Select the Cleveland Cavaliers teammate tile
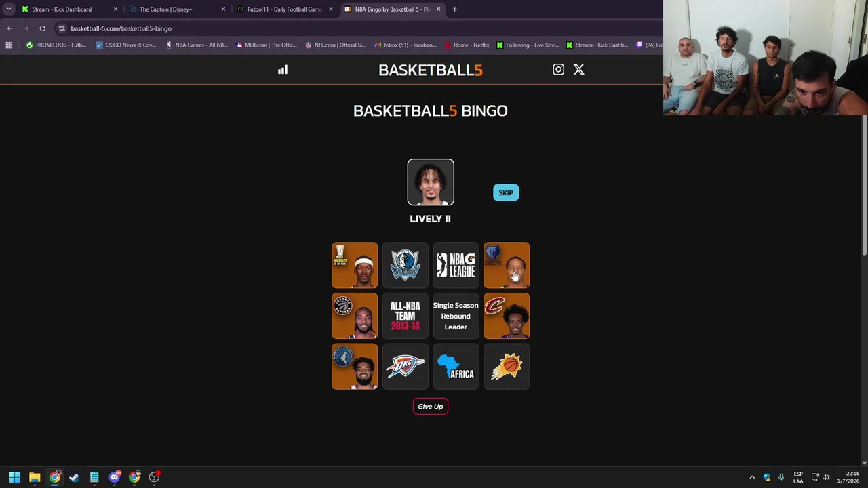The image size is (868, 488). click(x=507, y=316)
